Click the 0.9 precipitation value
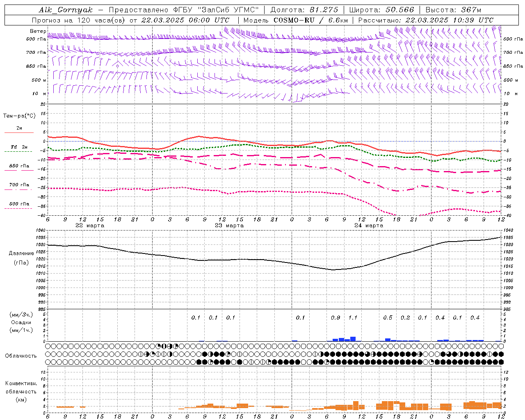 pyautogui.click(x=336, y=318)
